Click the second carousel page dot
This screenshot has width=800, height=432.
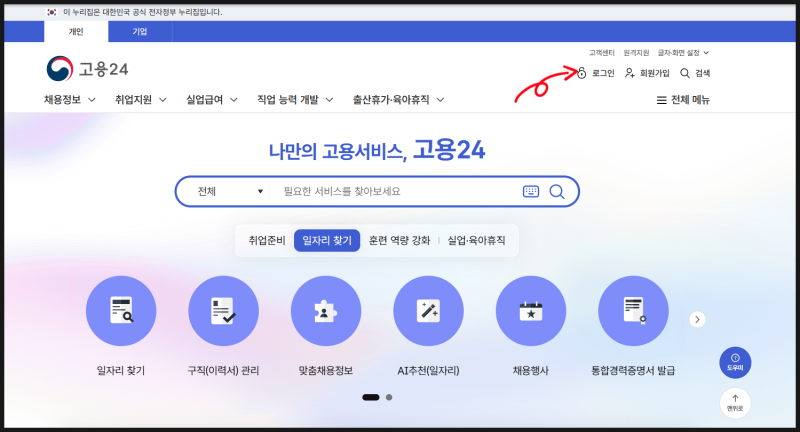pos(389,397)
